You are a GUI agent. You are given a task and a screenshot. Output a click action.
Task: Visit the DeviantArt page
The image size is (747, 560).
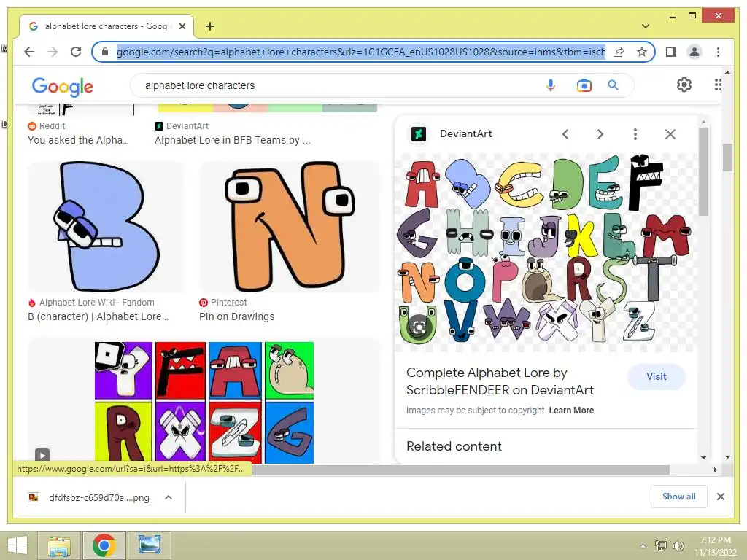pos(657,377)
